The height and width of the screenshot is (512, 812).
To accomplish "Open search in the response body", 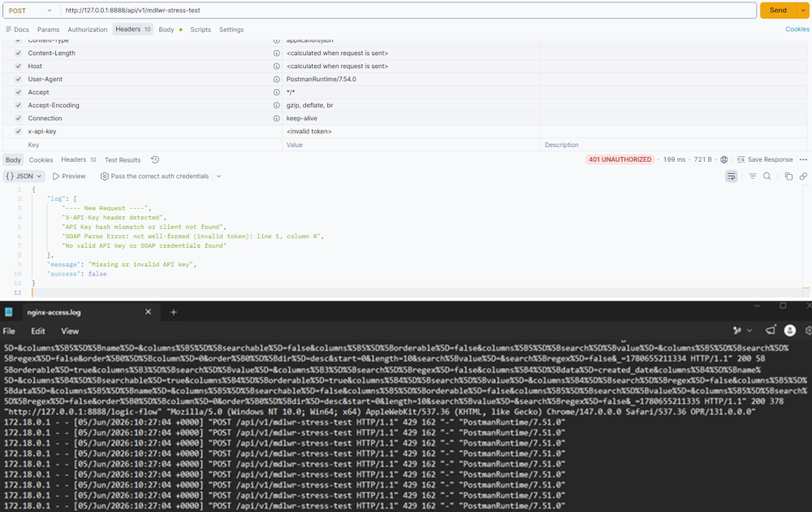I will [x=767, y=176].
